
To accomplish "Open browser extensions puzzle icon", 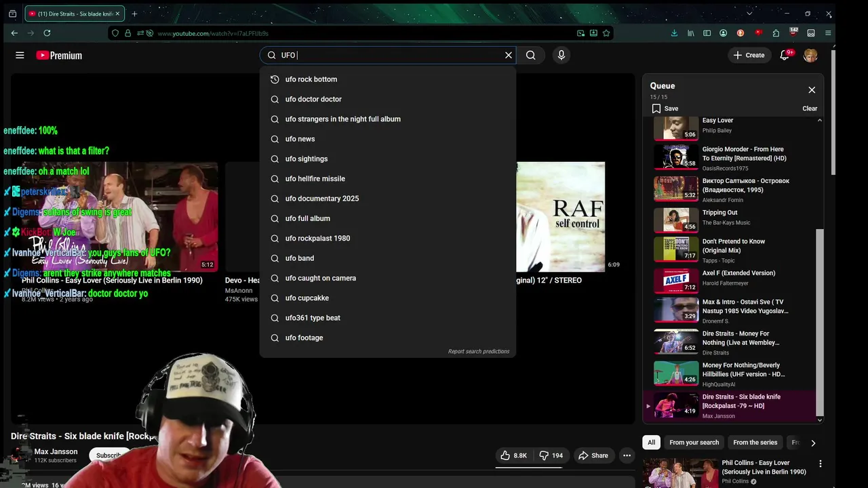I will click(776, 33).
